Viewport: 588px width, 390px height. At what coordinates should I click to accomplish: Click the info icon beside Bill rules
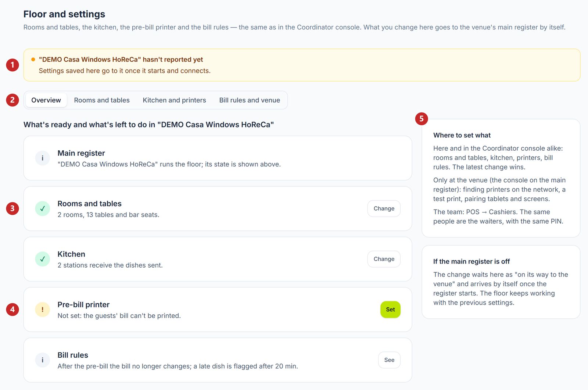[x=43, y=360]
